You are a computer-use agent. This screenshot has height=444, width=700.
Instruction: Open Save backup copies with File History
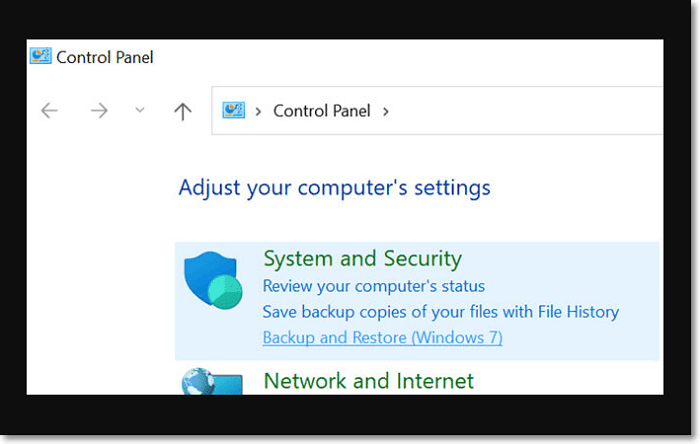point(440,312)
